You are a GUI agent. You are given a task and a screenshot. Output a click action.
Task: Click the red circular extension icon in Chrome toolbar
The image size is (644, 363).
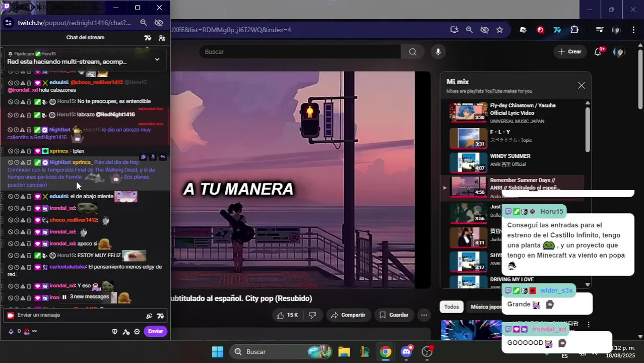pos(541,30)
